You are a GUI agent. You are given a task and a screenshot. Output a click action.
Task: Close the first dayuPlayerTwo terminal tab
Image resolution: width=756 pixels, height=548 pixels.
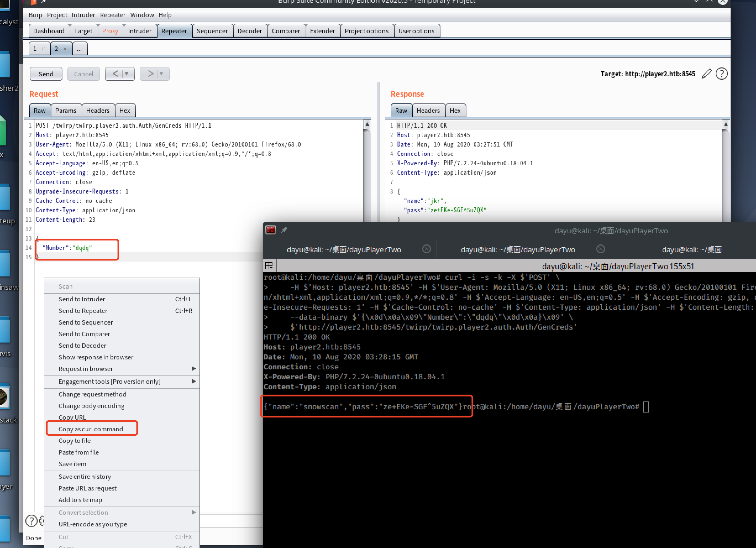coord(426,249)
